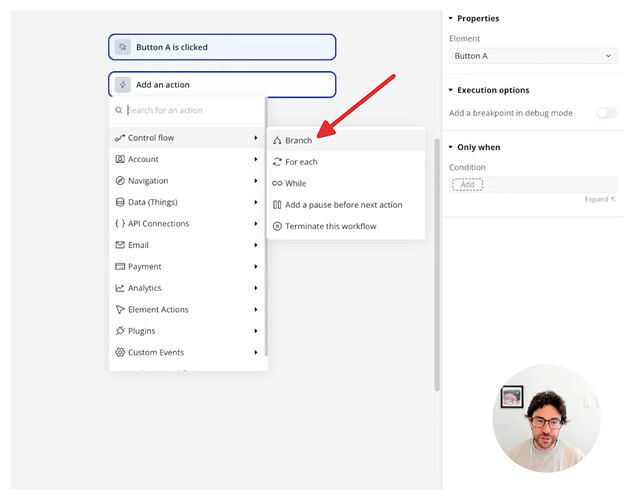Screen dimensions: 632x500
Task: Click the Account person icon
Action: (120, 159)
